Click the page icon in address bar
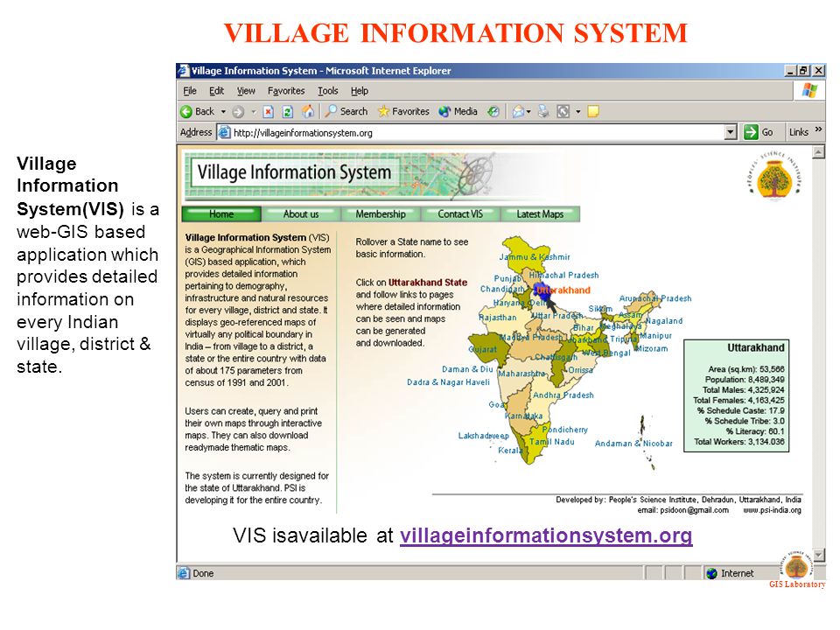This screenshot has width=840, height=630. tap(224, 132)
